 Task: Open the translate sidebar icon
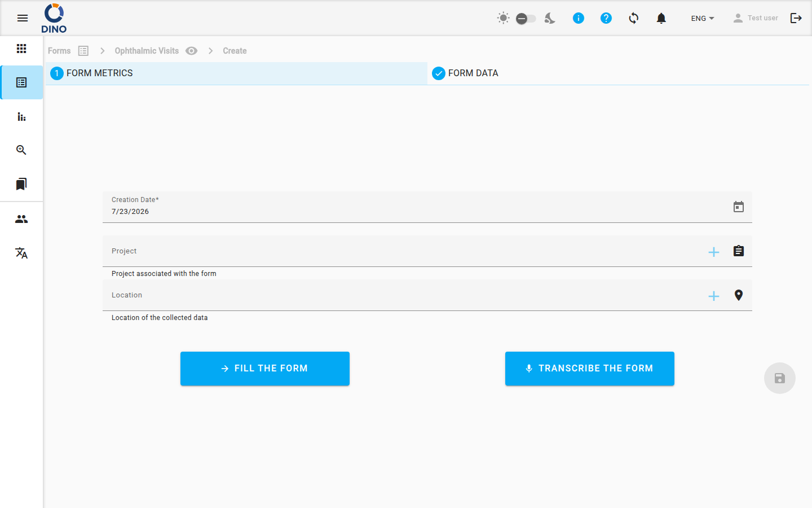(x=21, y=253)
